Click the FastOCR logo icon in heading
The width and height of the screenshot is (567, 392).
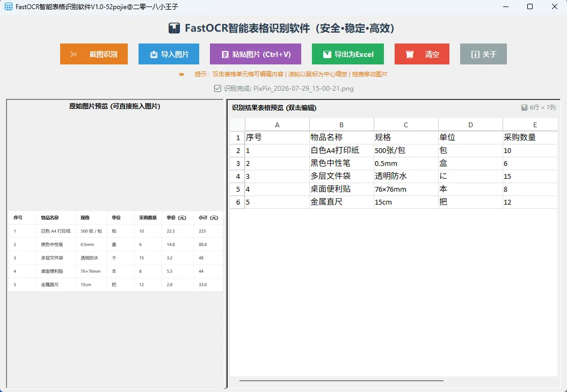(x=175, y=28)
